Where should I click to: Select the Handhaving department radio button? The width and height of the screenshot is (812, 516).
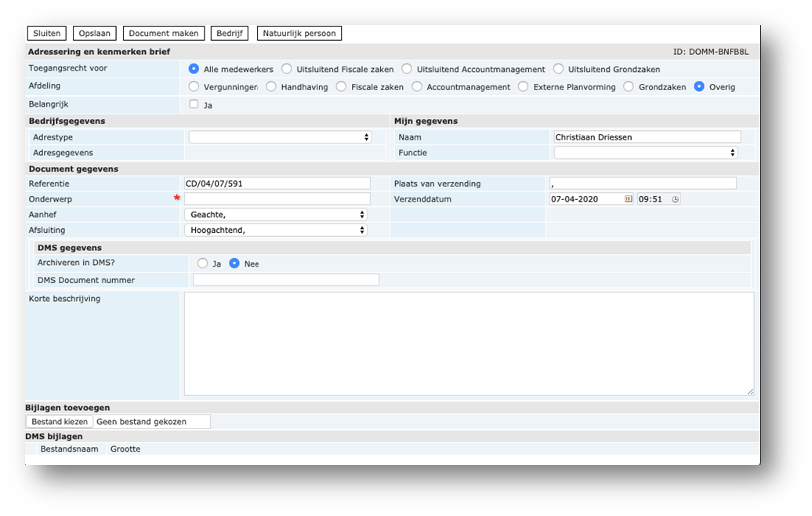click(271, 87)
